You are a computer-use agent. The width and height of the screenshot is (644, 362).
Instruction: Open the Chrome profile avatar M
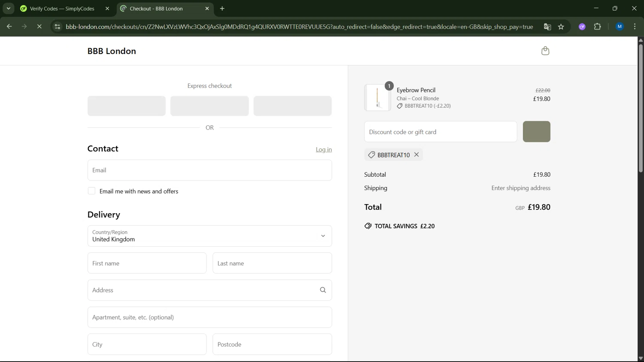620,27
